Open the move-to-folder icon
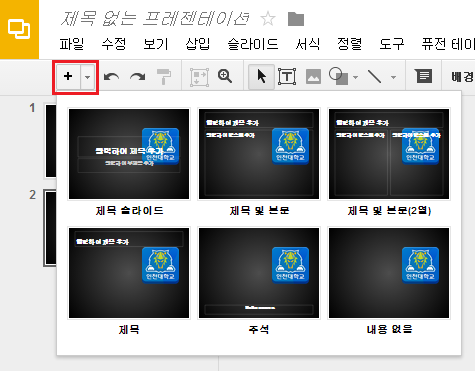The height and width of the screenshot is (371, 475). pos(296,19)
